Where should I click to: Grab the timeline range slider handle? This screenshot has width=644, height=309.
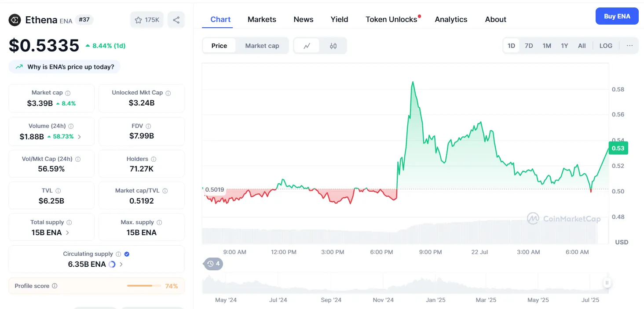pyautogui.click(x=607, y=283)
